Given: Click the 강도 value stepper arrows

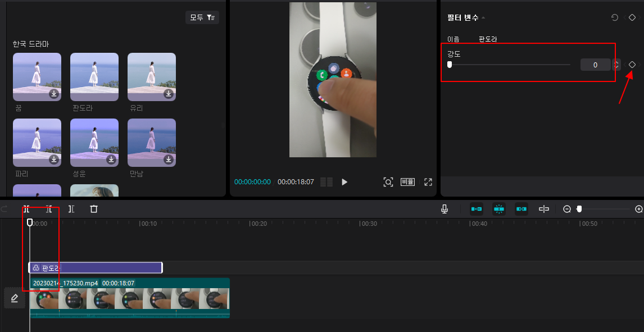Looking at the screenshot, I should point(616,65).
